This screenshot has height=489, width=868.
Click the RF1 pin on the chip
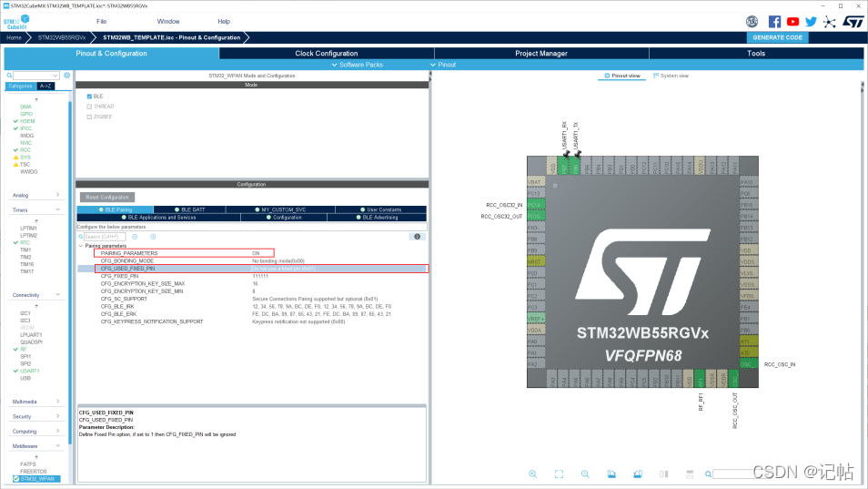click(x=700, y=380)
